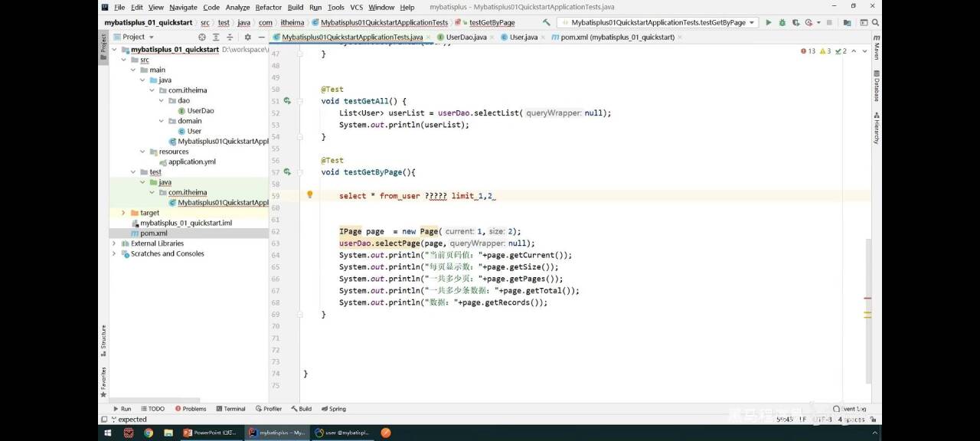Open PowerPoint from the taskbar
This screenshot has height=441, width=980.
pyautogui.click(x=211, y=433)
